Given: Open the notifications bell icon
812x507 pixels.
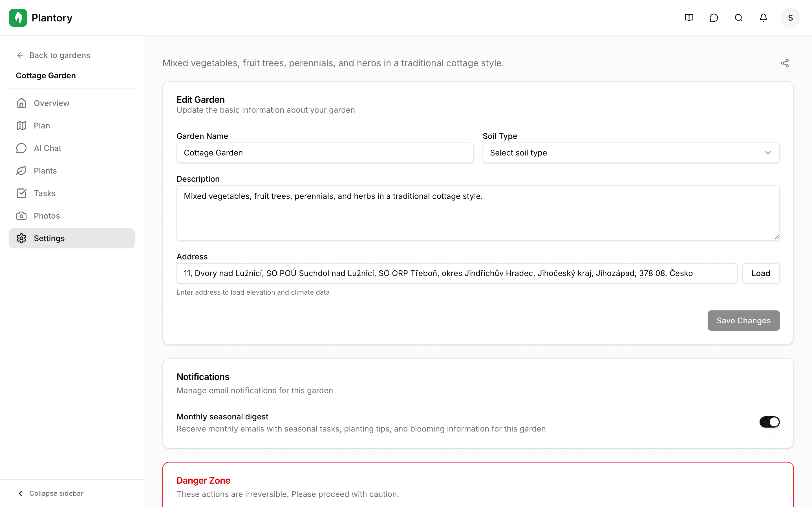Looking at the screenshot, I should click(x=763, y=18).
